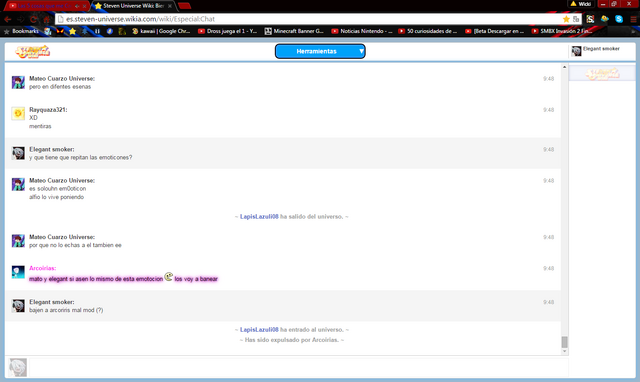Click the Arcoirias username in pink
The height and width of the screenshot is (382, 640).
tap(42, 268)
